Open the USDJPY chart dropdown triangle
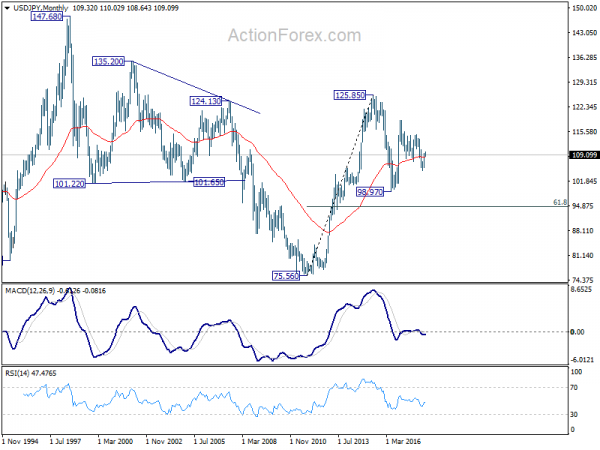The height and width of the screenshot is (450, 600). click(7, 8)
